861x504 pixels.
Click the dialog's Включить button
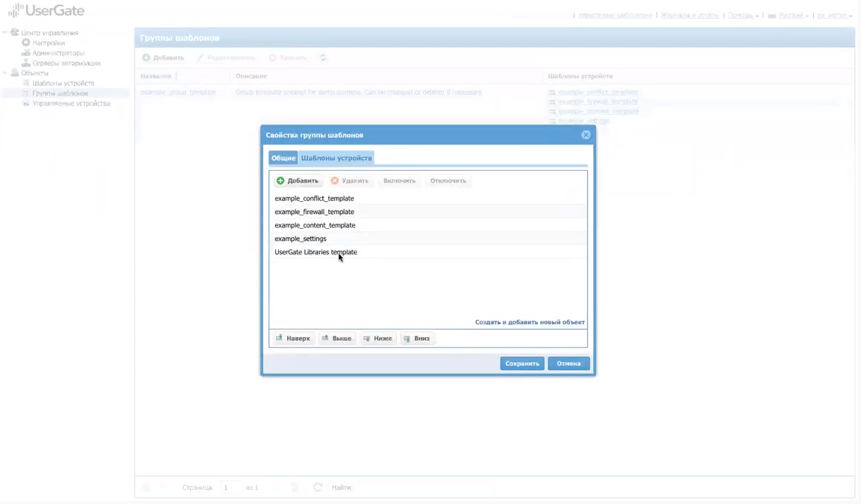click(399, 180)
